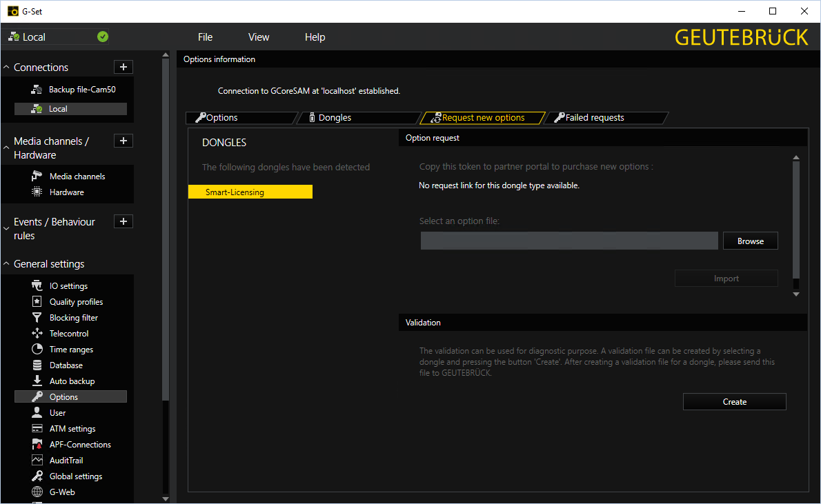Click the Browse button

[x=750, y=241]
